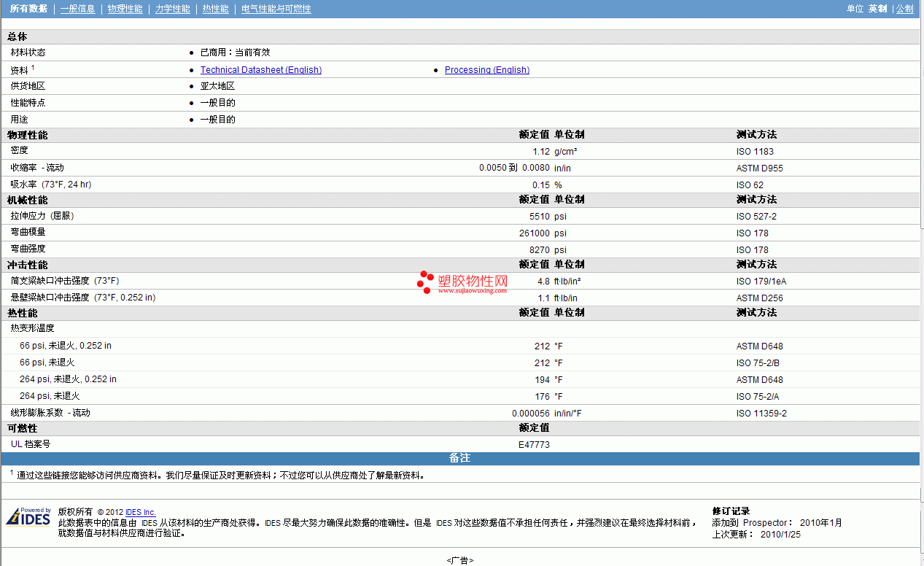Select the ASTM D955 test method
Viewport: 924px width, 566px height.
click(760, 168)
